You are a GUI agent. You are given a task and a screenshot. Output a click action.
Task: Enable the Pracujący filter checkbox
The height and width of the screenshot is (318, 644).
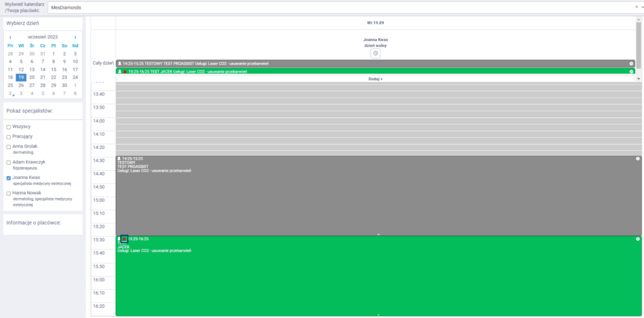coord(9,136)
